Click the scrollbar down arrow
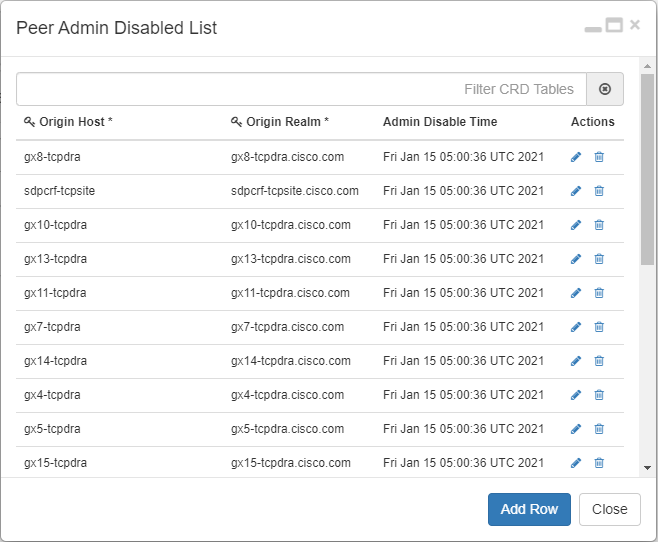Image resolution: width=658 pixels, height=542 pixels. [x=648, y=468]
